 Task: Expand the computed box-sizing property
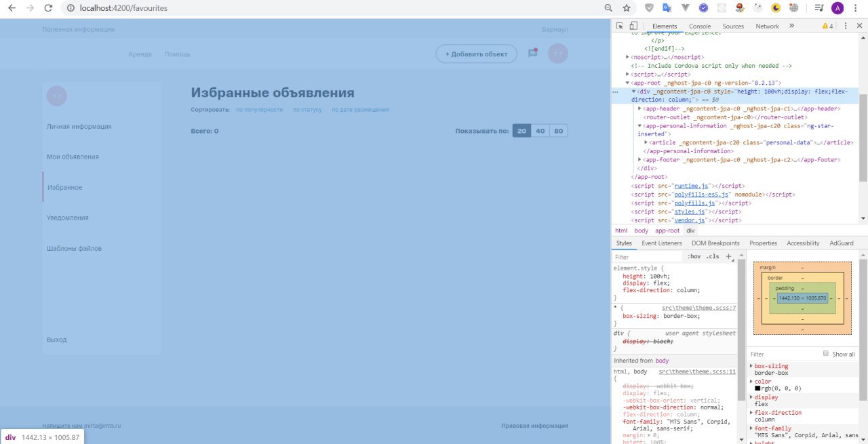[x=751, y=366]
